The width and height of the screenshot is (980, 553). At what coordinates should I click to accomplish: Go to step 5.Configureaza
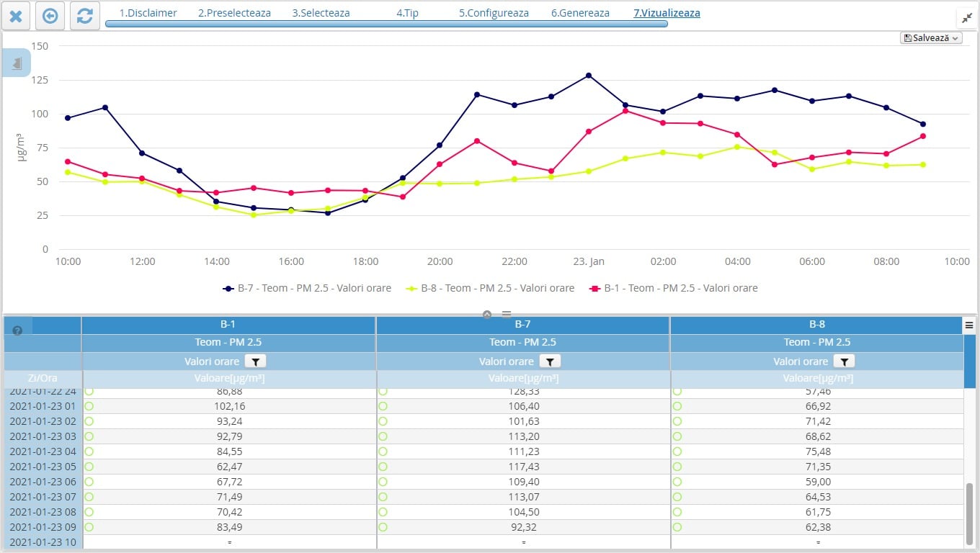(494, 13)
